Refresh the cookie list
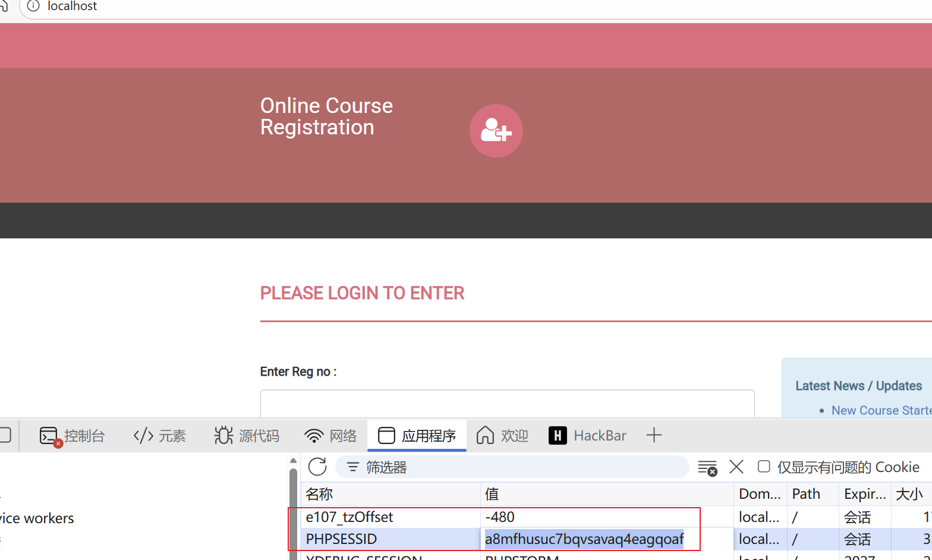 tap(317, 467)
